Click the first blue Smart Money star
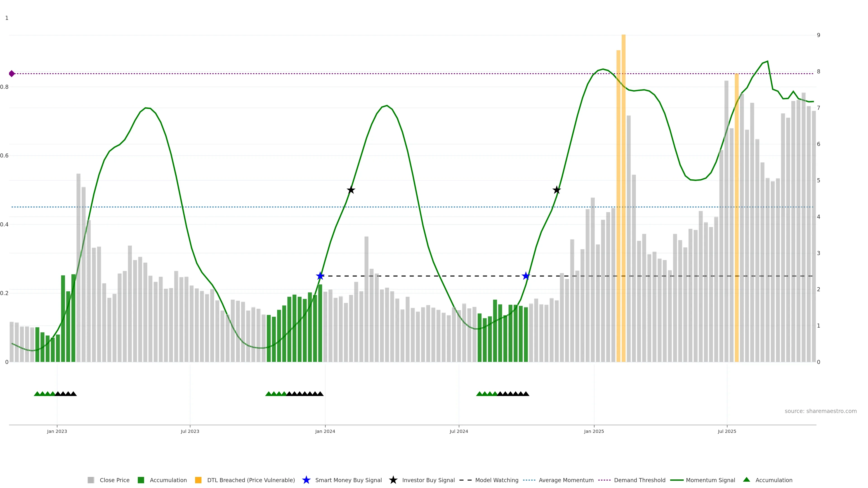This screenshot has width=868, height=488. pos(320,276)
